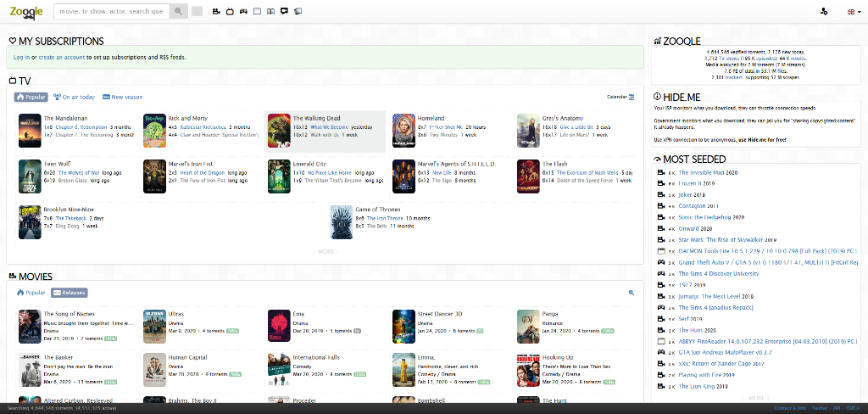
Task: Click camera icon beside 1917 2019
Action: coord(660,285)
